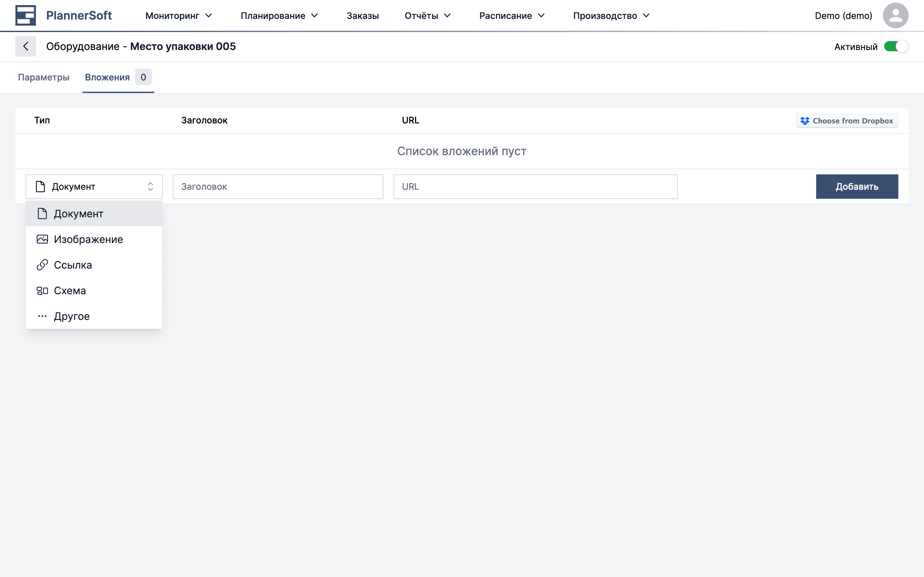This screenshot has width=924, height=577.
Task: Open the user avatar profile icon
Action: (895, 15)
